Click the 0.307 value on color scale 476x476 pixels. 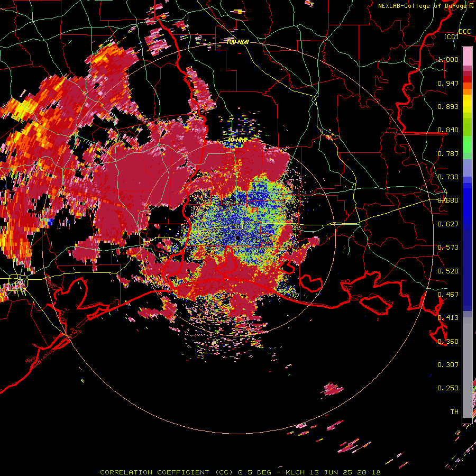coord(448,365)
